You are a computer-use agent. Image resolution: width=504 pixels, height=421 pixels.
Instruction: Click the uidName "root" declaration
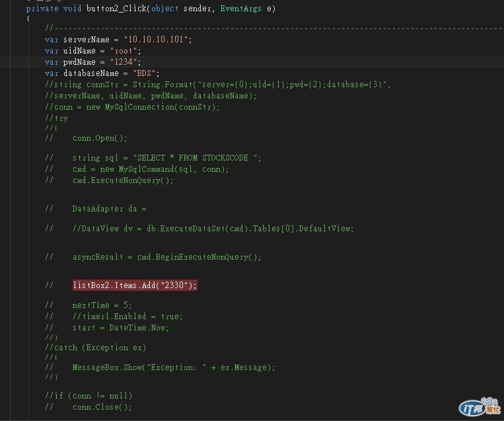pos(92,51)
